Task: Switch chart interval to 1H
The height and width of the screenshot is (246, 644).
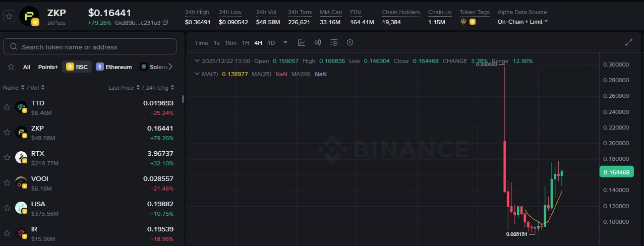Action: point(246,43)
